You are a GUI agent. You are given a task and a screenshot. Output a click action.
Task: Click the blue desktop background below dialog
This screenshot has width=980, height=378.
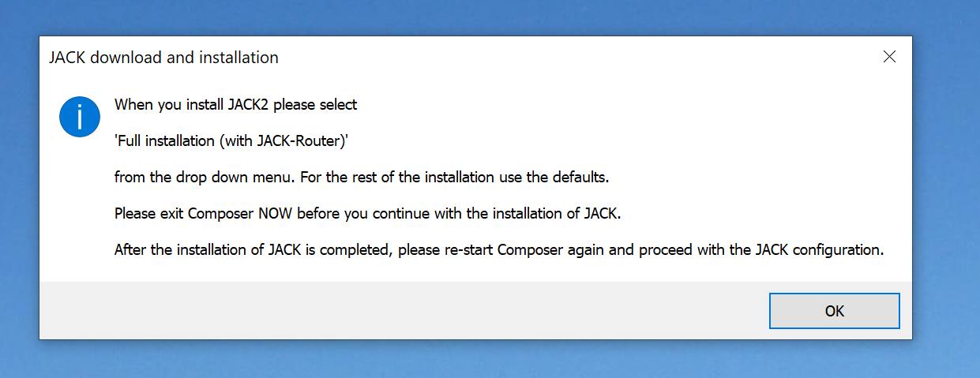[490, 360]
